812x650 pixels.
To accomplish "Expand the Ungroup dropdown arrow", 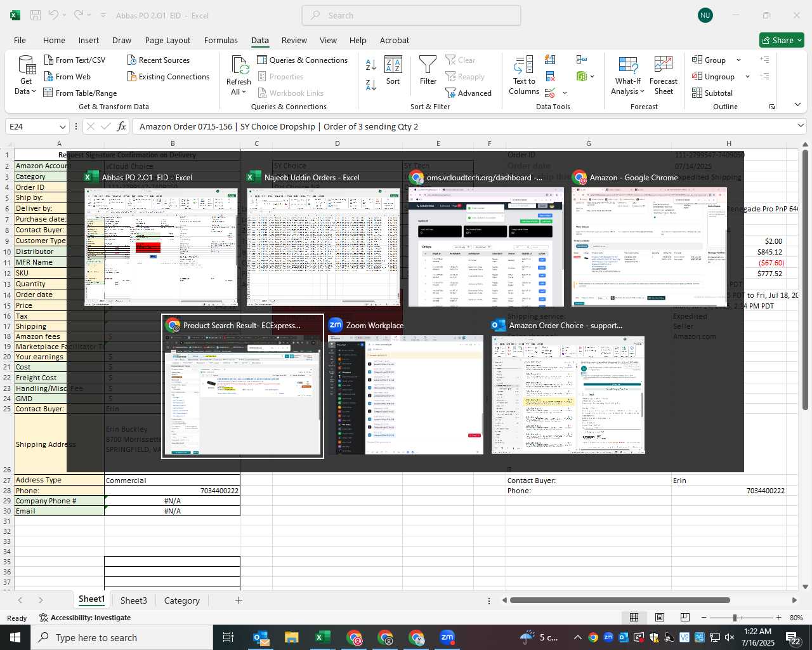I will (747, 76).
